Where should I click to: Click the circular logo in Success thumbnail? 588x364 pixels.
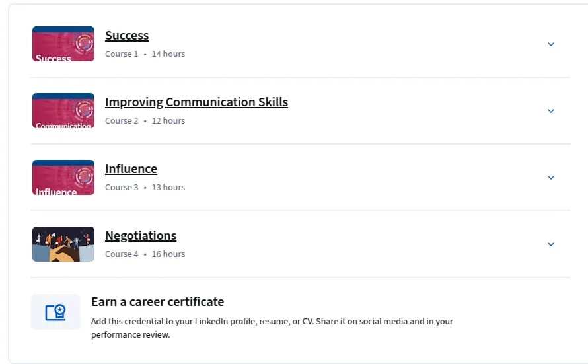(85, 43)
